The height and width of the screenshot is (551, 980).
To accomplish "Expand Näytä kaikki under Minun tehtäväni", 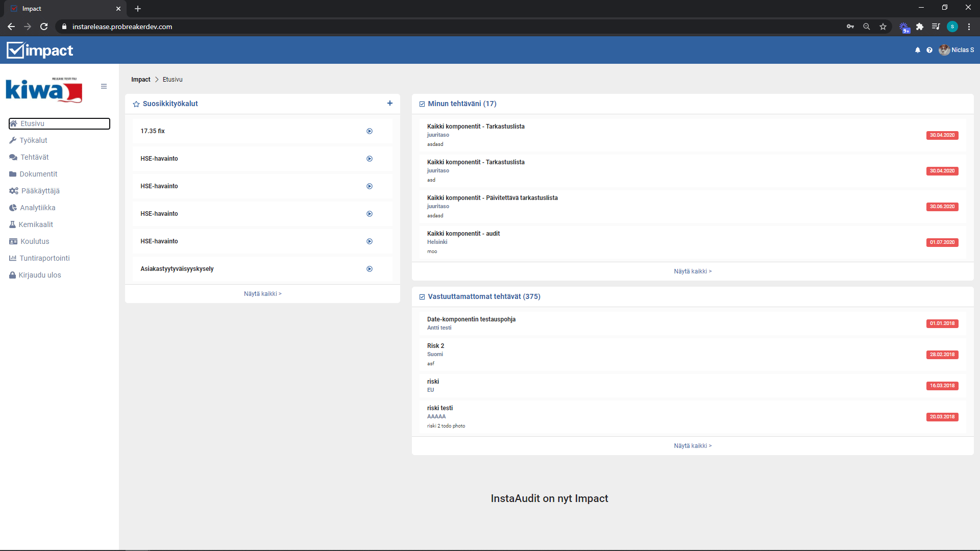I will 693,271.
